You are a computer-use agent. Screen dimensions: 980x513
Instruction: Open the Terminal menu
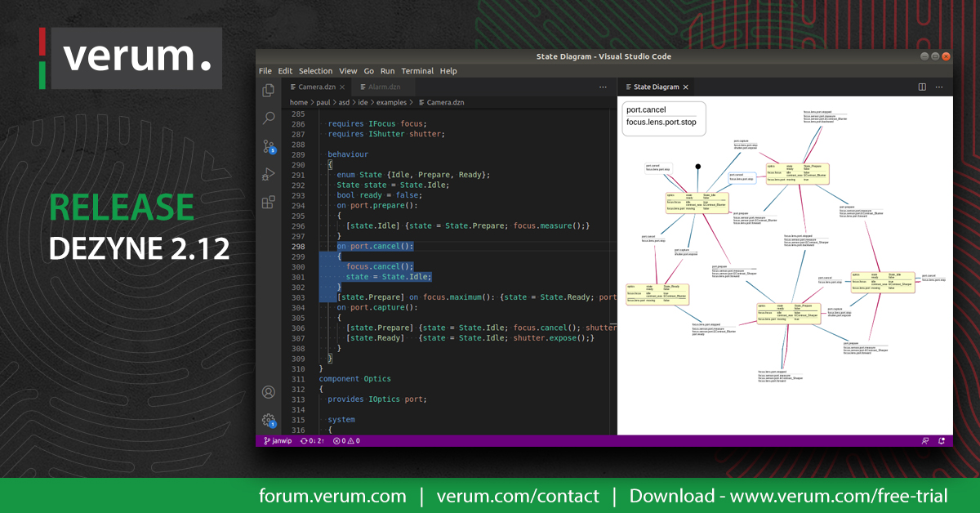[x=417, y=71]
